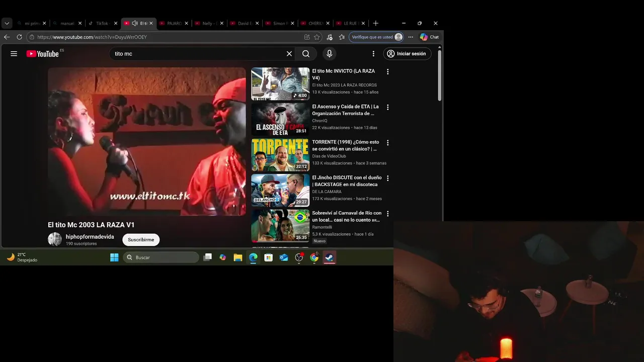Close the TikTok tab
This screenshot has height=362, width=644.
pyautogui.click(x=115, y=23)
